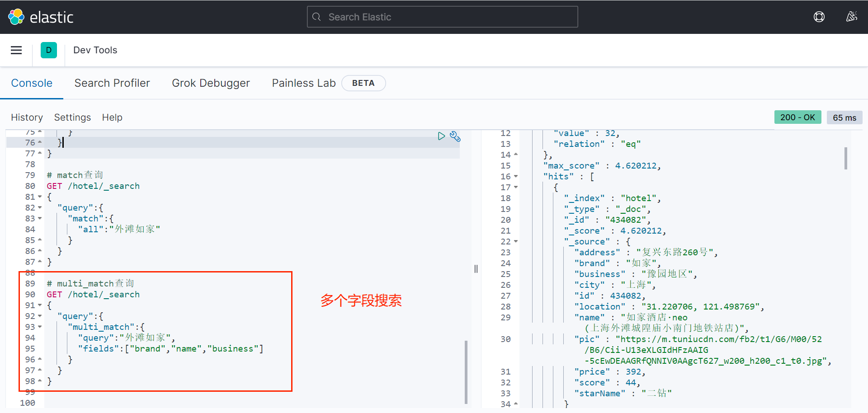The image size is (868, 413).
Task: Collapse fold arrow at editor line 91
Action: (40, 305)
